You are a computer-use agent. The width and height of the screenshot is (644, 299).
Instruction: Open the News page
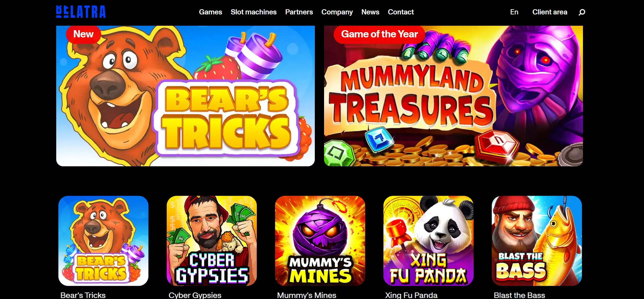click(x=370, y=12)
